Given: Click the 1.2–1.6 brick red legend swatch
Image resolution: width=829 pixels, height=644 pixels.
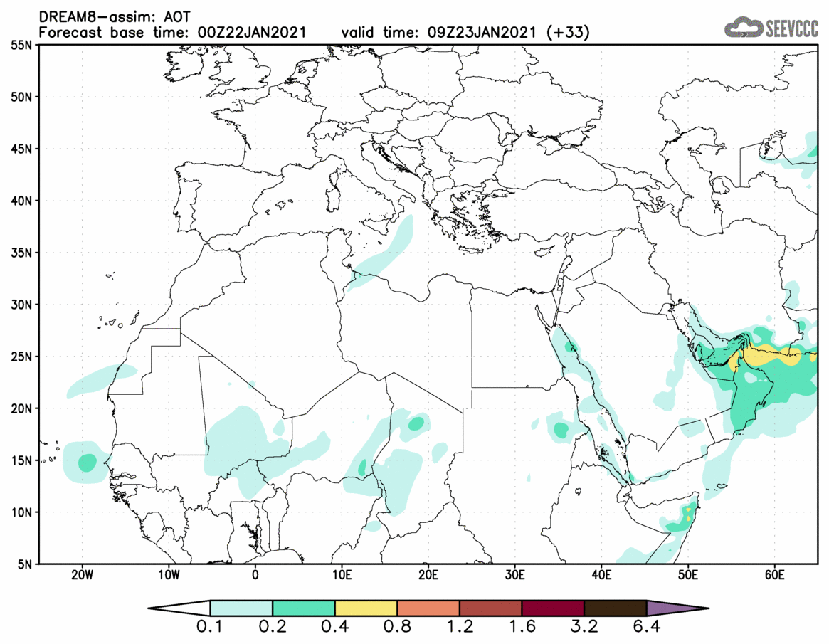Looking at the screenshot, I should click(x=490, y=608).
